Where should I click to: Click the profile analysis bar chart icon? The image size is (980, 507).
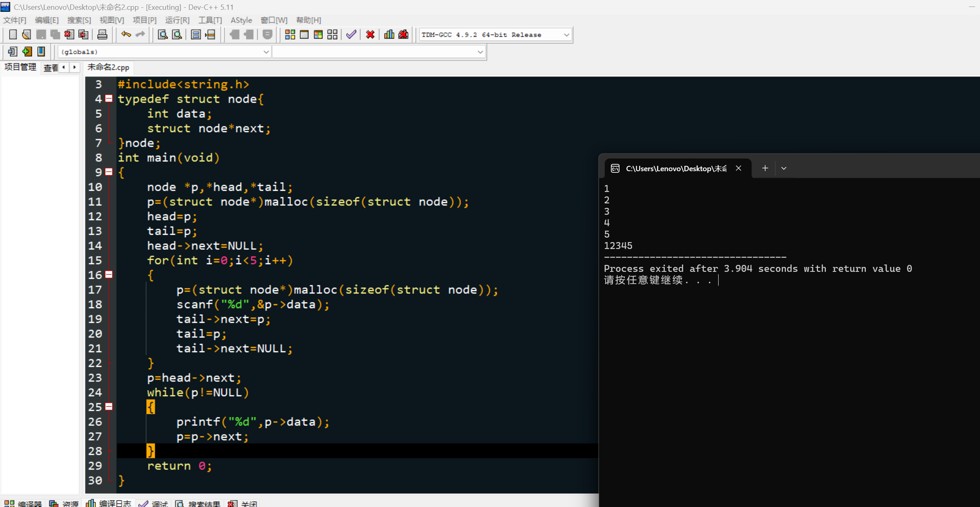(389, 35)
